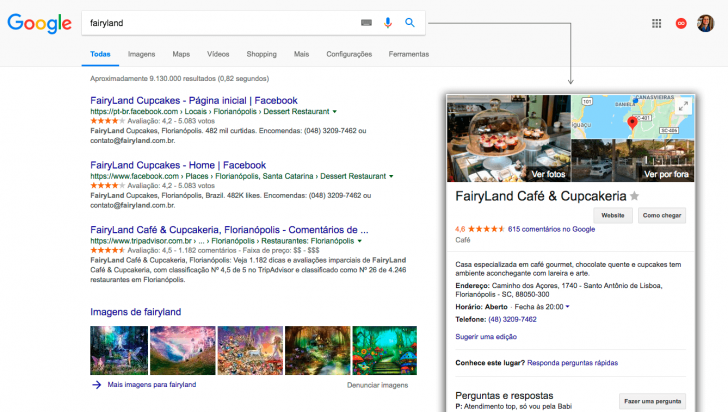The height and width of the screenshot is (412, 728).
Task: Click Denunciar imagens link
Action: click(x=377, y=385)
